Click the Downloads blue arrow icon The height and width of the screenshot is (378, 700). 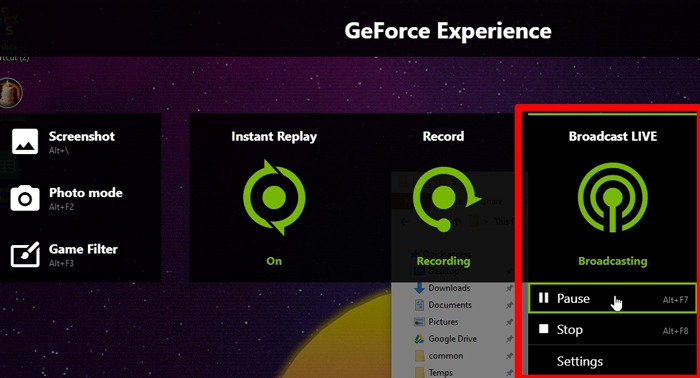point(419,288)
